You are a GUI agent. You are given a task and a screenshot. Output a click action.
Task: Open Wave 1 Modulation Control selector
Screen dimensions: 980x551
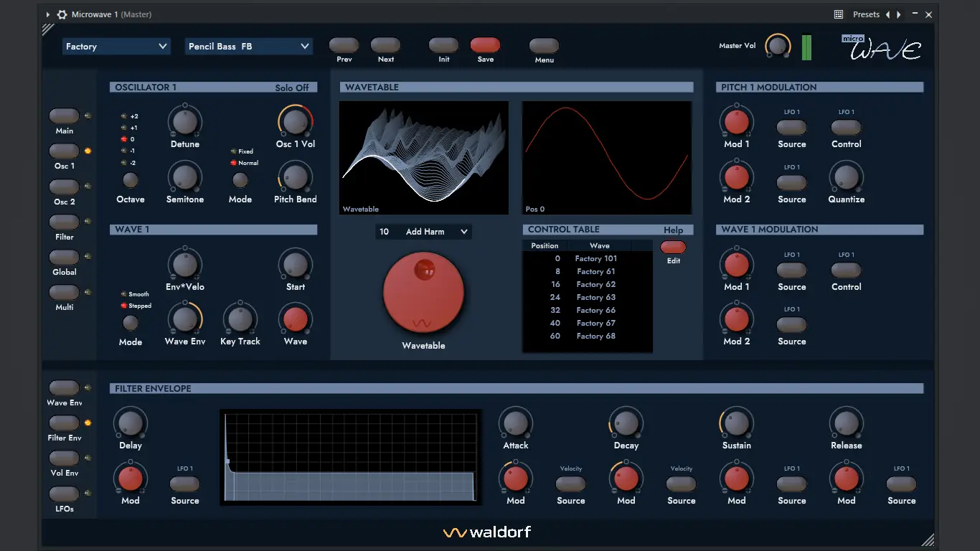tap(847, 270)
